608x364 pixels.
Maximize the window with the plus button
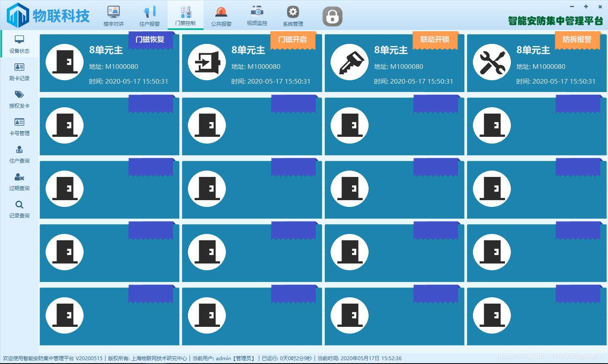click(586, 7)
